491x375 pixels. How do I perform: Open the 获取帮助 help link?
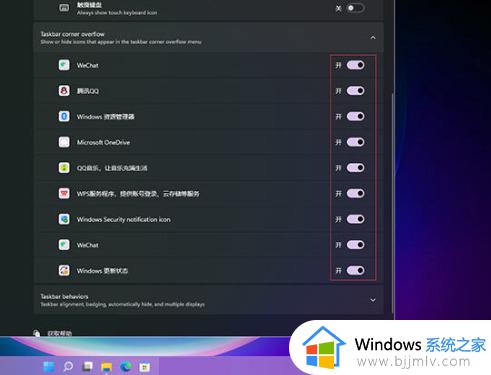pos(60,333)
